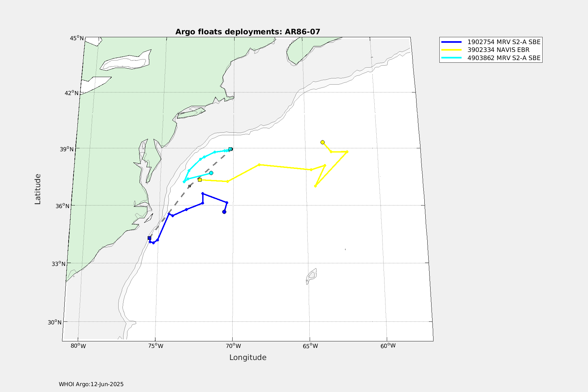Screen dimensions: 588x392
Task: Click the 42°N latitude tick label
Action: (72, 93)
